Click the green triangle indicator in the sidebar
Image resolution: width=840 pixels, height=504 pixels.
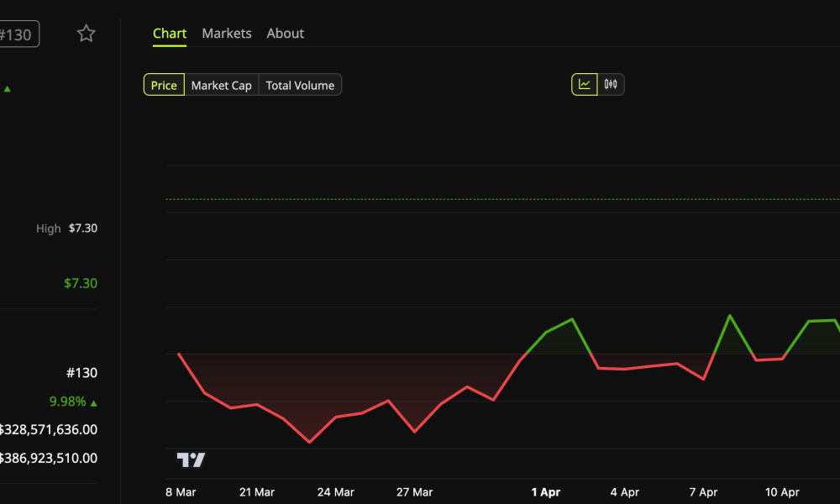(8, 88)
